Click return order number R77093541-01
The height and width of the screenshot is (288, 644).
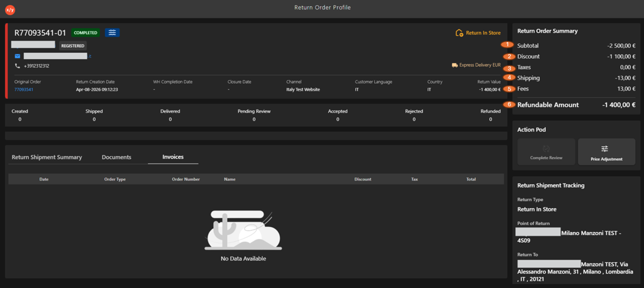pos(40,33)
